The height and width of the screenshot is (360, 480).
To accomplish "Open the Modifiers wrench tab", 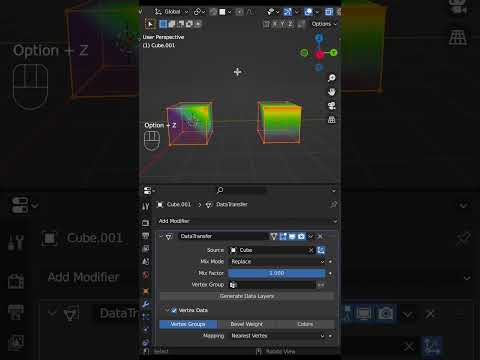I will (146, 304).
